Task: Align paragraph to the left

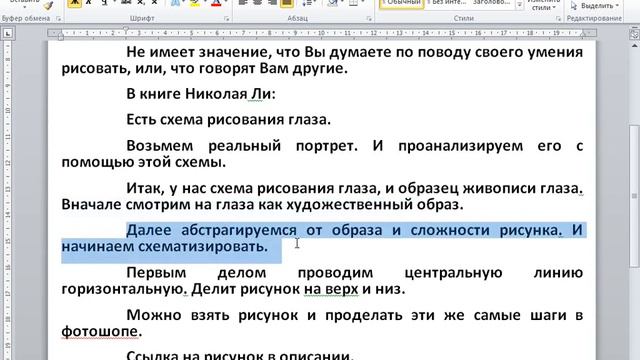Action: click(243, 3)
